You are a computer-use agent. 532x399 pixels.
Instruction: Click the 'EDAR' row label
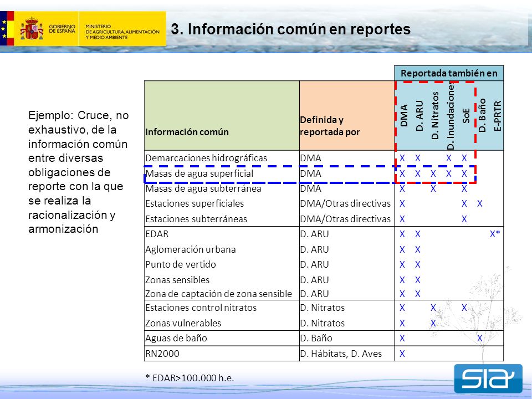click(x=157, y=234)
